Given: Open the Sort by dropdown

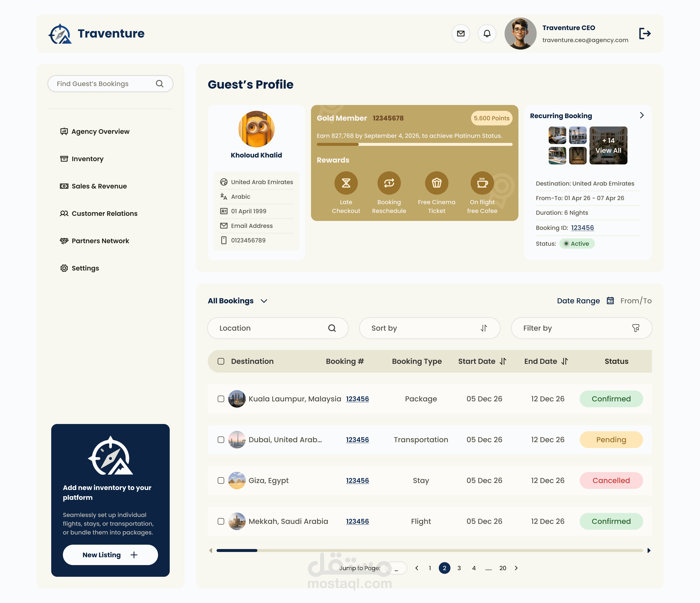Looking at the screenshot, I should [x=429, y=328].
